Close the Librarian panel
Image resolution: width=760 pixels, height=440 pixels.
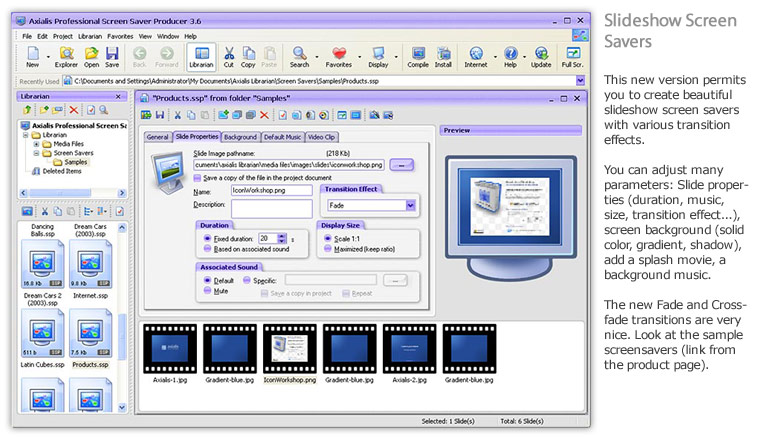click(x=118, y=96)
